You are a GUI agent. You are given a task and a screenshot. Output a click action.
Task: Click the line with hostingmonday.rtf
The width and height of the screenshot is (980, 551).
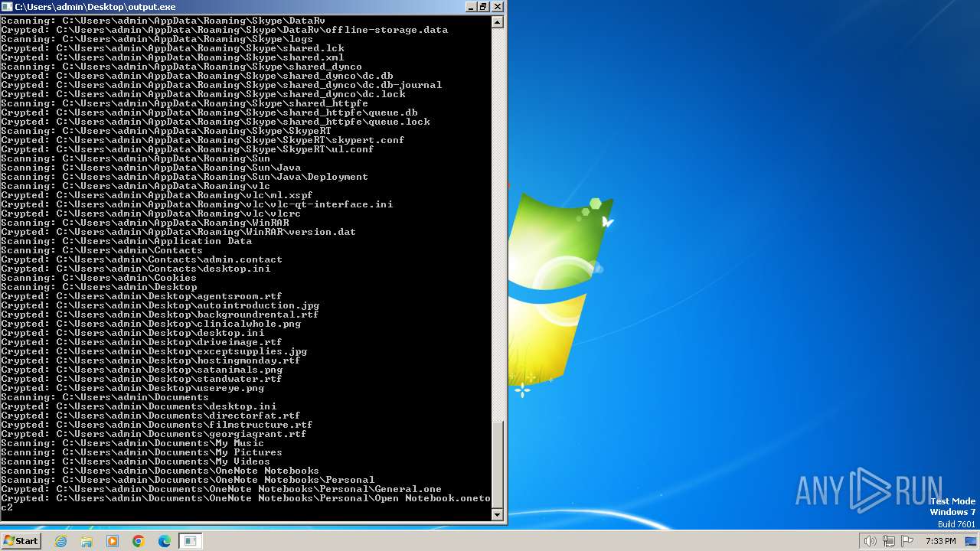(x=151, y=360)
